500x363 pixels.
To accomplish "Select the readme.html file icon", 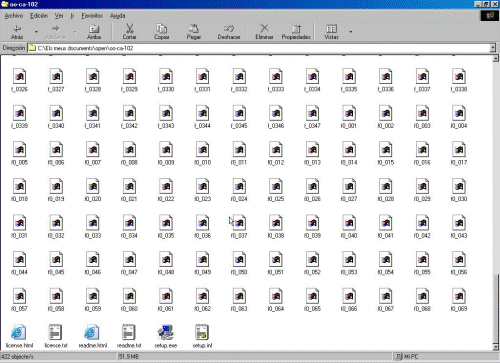I will coord(92,332).
